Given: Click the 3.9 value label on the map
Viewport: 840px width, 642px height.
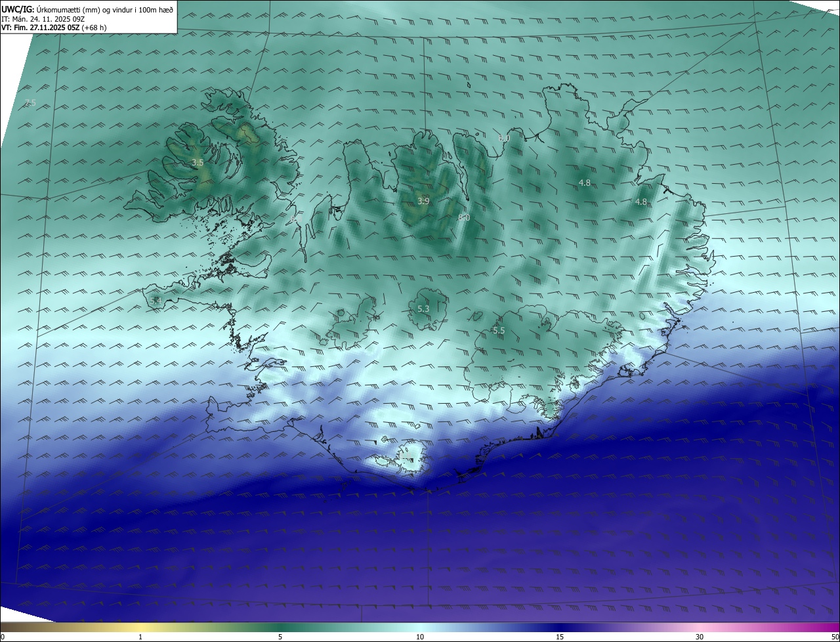Looking at the screenshot, I should 423,202.
